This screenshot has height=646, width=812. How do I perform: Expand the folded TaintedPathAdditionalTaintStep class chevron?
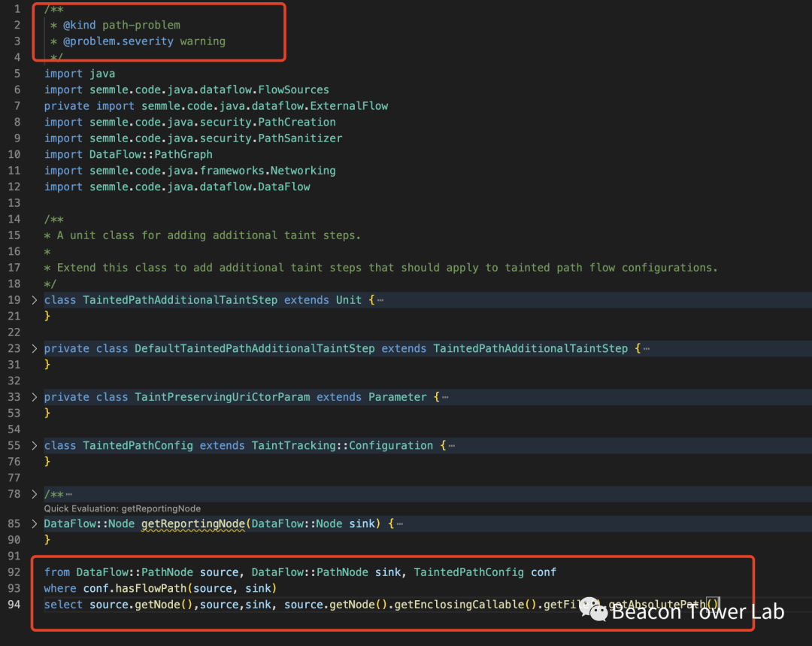click(35, 300)
